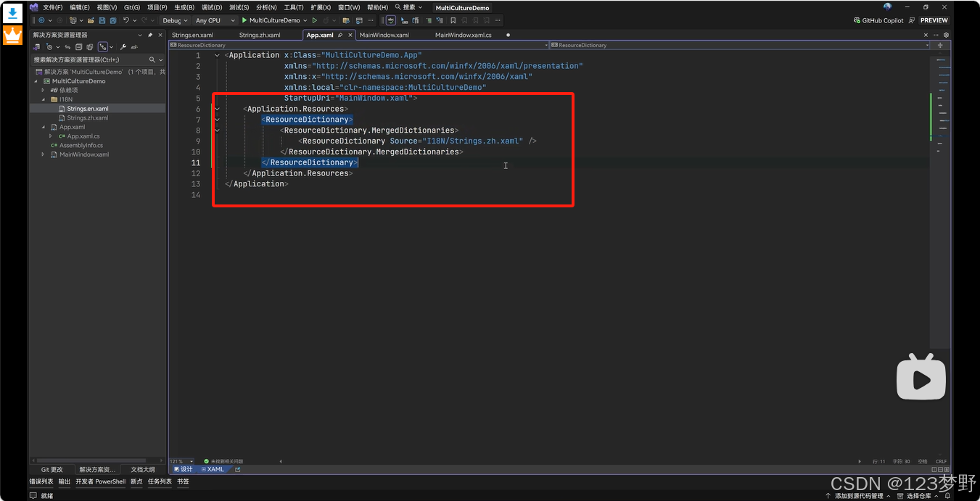
Task: Click the Save All toolbar icon
Action: pos(112,20)
